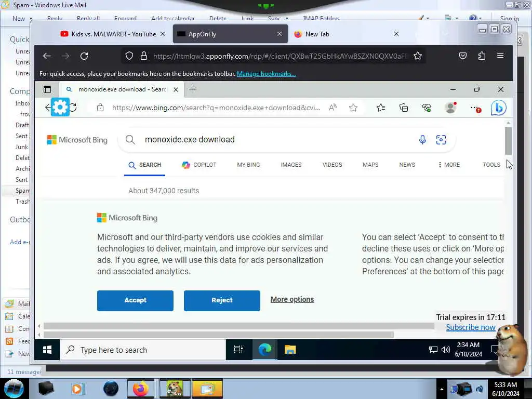This screenshot has width=532, height=399.
Task: Click the Edge vertical scrollbar thumb
Action: tap(508, 141)
